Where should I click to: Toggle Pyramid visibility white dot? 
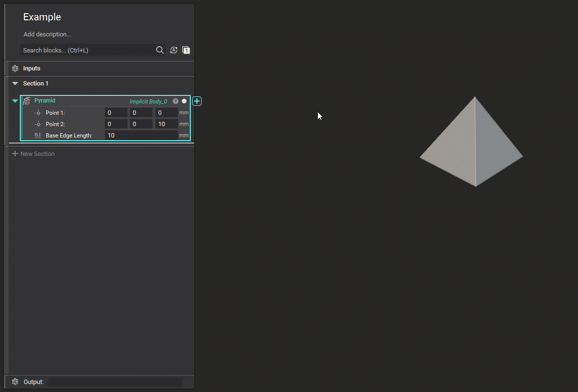pos(184,101)
